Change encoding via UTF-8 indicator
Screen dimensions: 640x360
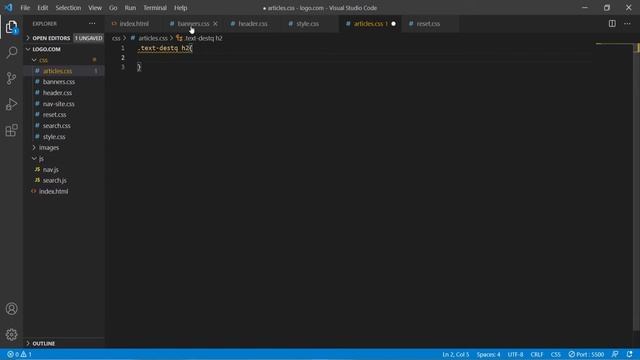[515, 354]
